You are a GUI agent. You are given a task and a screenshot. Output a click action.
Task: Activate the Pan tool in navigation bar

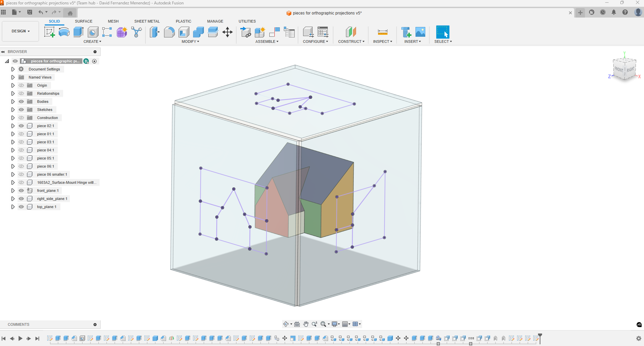(305, 324)
